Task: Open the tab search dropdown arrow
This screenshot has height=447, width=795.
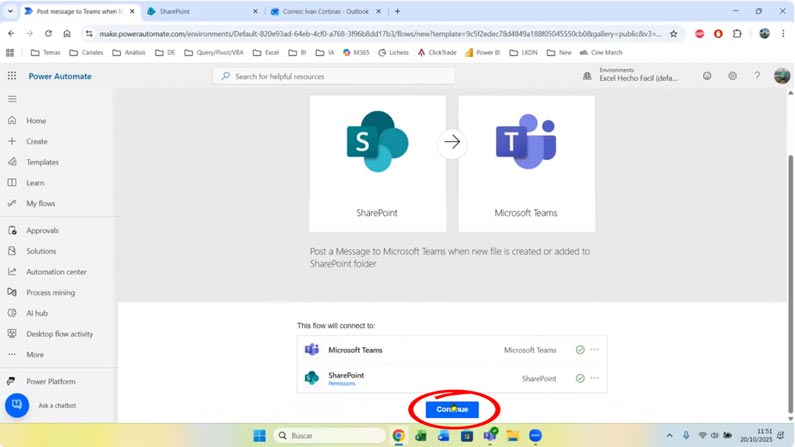Action: tap(10, 11)
